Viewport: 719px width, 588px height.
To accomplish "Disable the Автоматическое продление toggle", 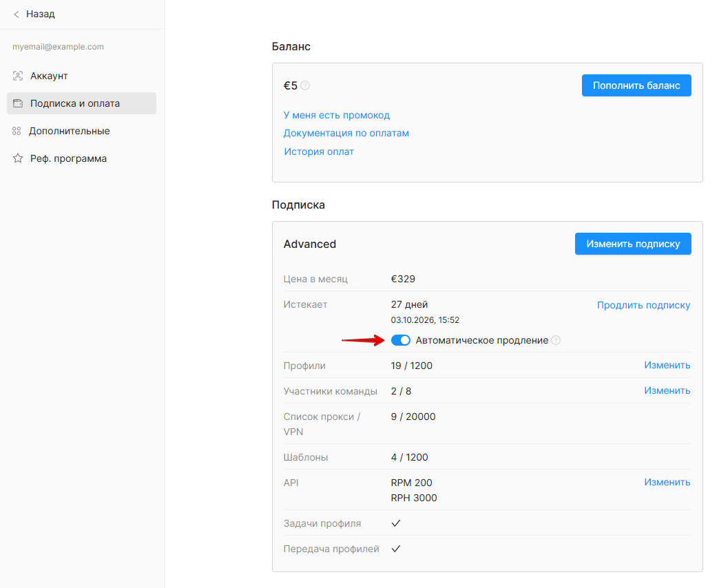I will 400,341.
